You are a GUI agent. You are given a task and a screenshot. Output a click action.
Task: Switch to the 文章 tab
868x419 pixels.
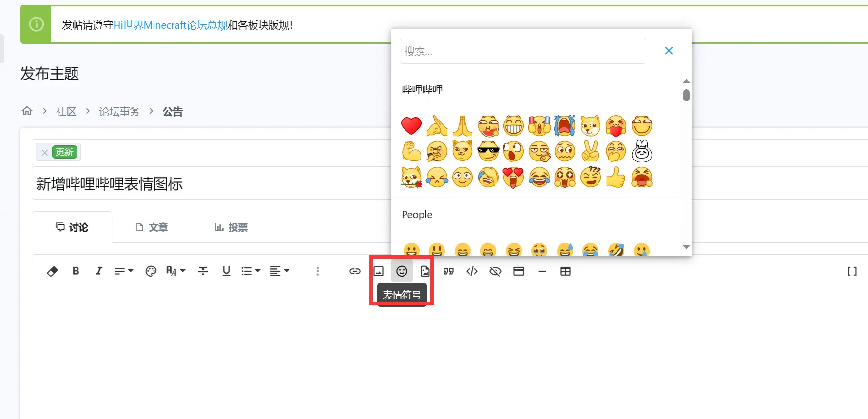coord(152,227)
